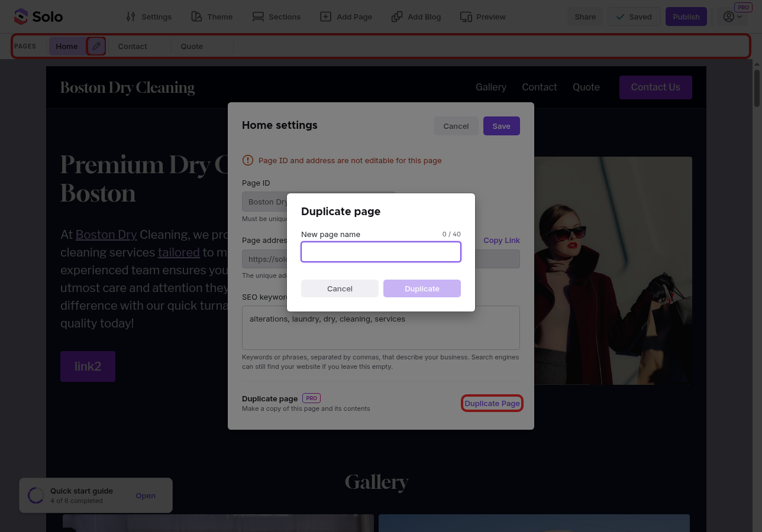Open the PRO account dropdown menu
The height and width of the screenshot is (532, 762).
coord(733,17)
